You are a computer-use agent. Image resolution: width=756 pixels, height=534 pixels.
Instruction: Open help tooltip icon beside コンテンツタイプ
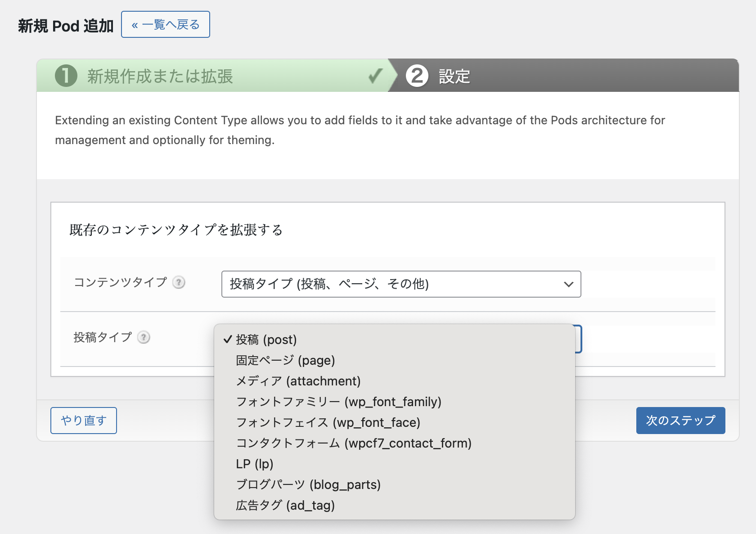click(179, 282)
